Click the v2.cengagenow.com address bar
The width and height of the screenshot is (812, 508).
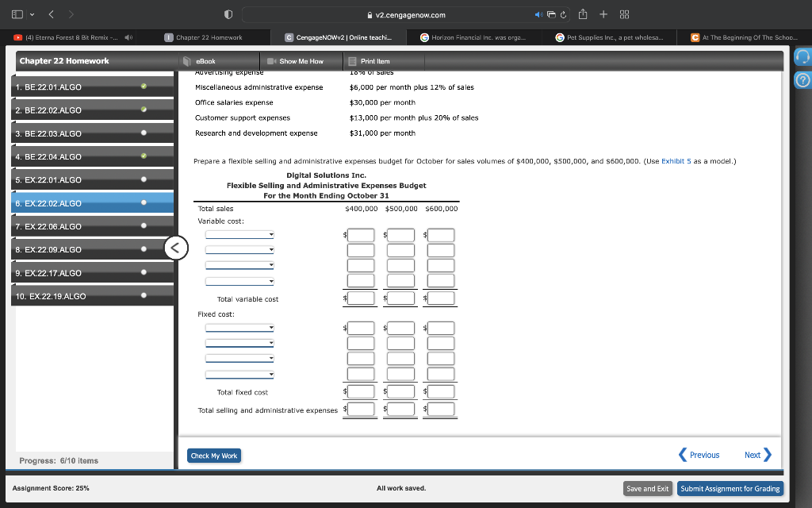(x=406, y=15)
